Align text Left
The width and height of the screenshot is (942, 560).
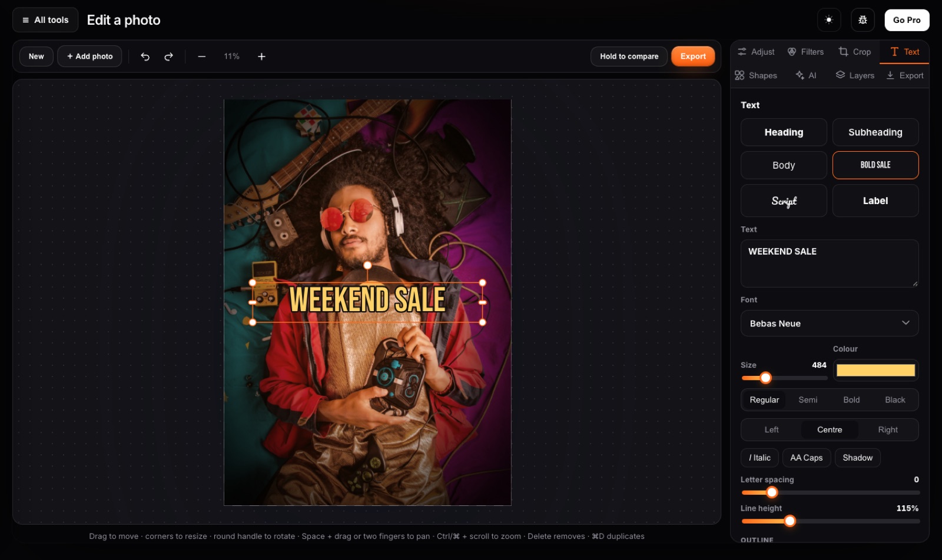[771, 430]
